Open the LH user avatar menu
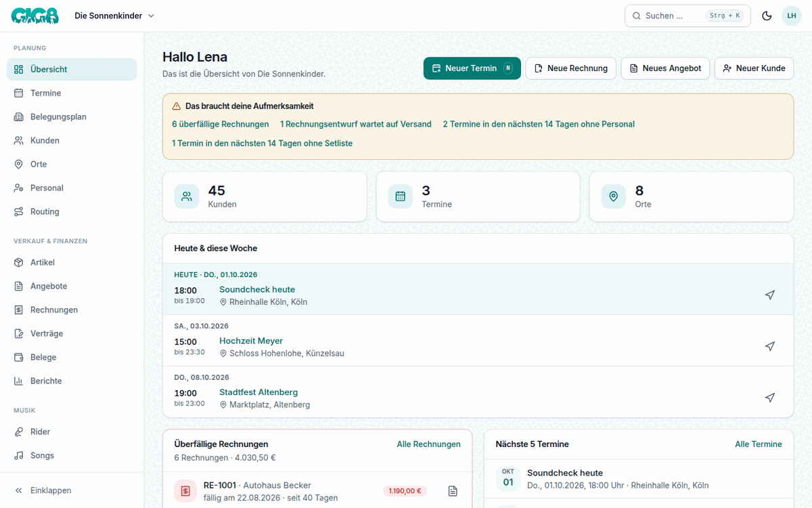Screen dimensions: 812x508 (x=792, y=16)
